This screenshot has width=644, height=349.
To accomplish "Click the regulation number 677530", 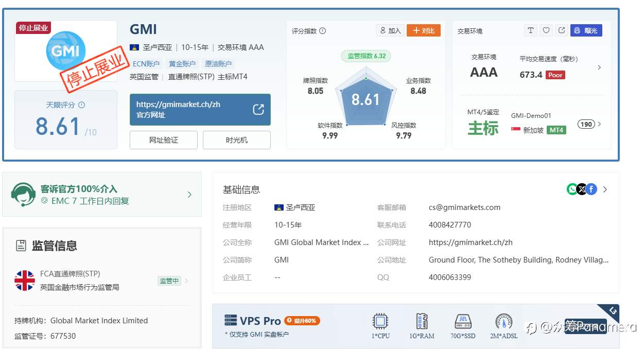I will pyautogui.click(x=63, y=336).
